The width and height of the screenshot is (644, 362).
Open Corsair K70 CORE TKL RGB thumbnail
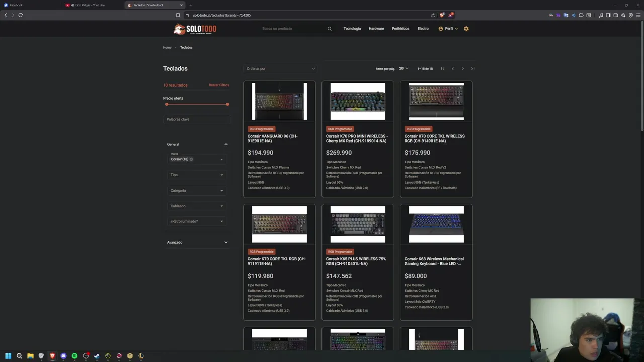[279, 224]
